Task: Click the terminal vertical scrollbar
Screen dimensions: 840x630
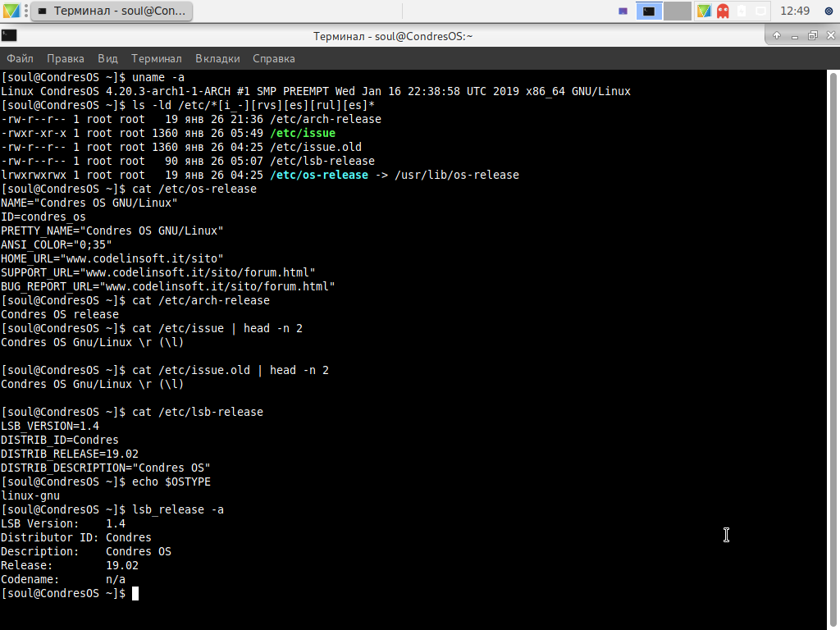Action: (833, 349)
